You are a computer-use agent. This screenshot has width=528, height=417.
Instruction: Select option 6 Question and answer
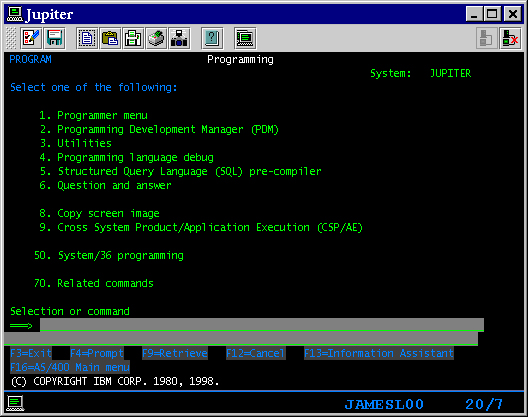tap(105, 186)
